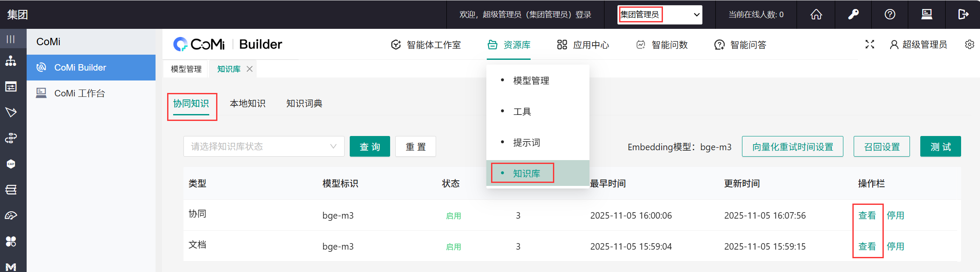Click 停用 for the 协同 row
Viewport: 980px width, 272px height.
[x=895, y=215]
